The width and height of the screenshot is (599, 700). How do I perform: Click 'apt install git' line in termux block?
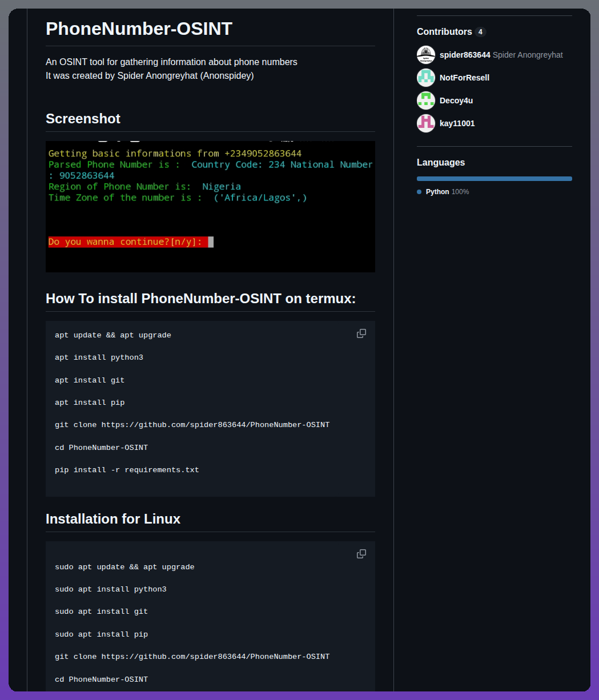coord(90,380)
